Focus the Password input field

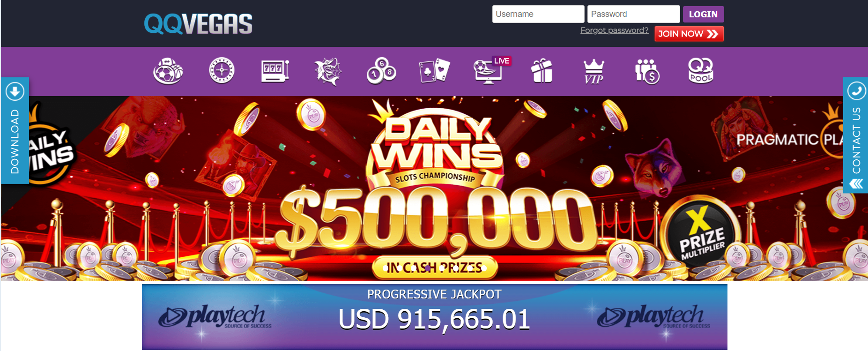[x=633, y=14]
